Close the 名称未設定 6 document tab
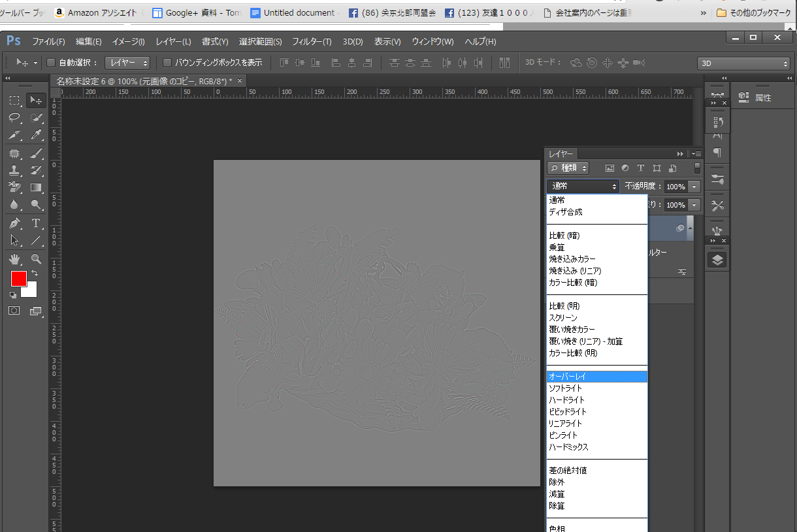 click(x=240, y=80)
